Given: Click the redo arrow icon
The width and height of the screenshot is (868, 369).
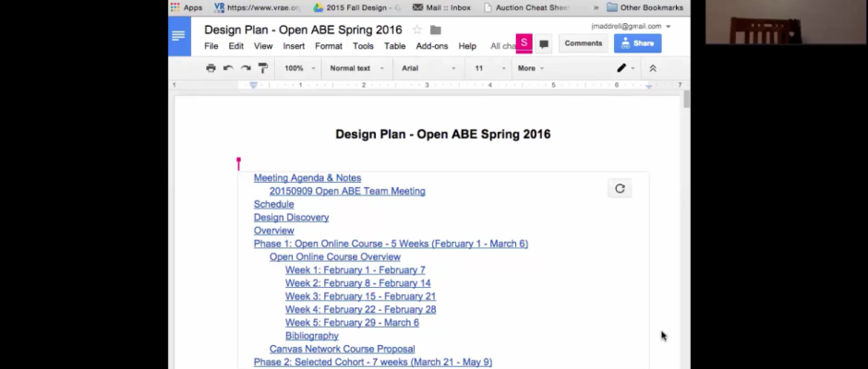Looking at the screenshot, I should pos(246,68).
